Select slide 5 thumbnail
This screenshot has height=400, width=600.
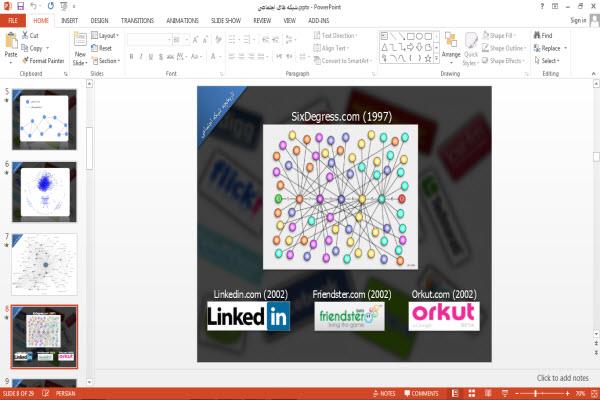click(44, 119)
